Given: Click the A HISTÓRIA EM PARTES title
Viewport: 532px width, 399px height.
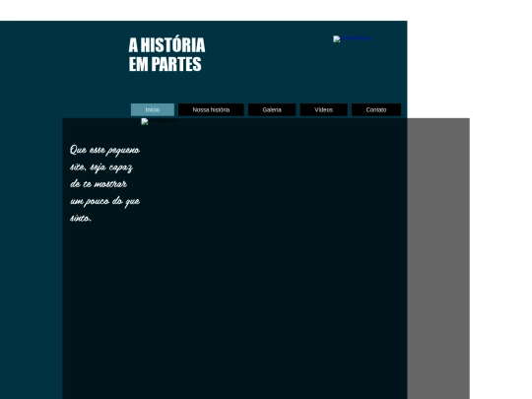Looking at the screenshot, I should point(166,54).
